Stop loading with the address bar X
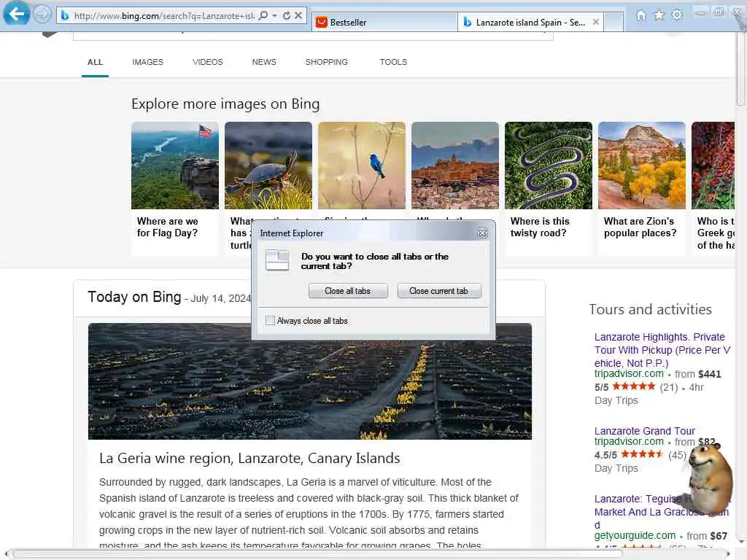Screen dimensions: 747x560 298,16
